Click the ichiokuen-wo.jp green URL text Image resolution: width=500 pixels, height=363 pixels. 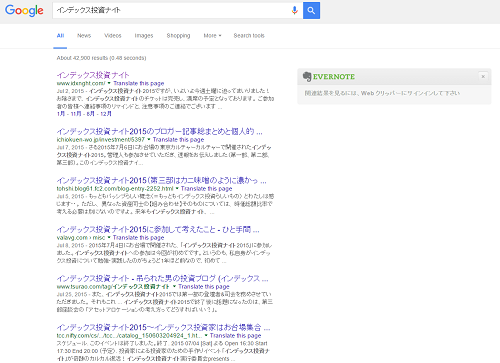point(101,140)
